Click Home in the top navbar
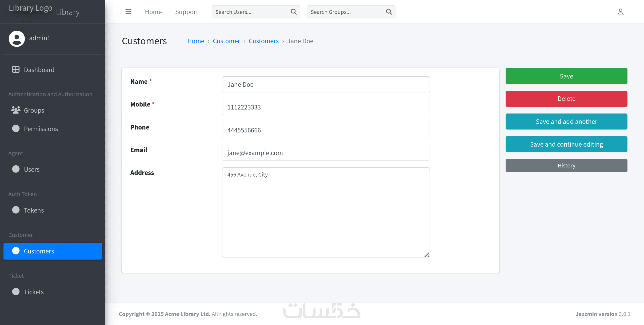 click(153, 12)
